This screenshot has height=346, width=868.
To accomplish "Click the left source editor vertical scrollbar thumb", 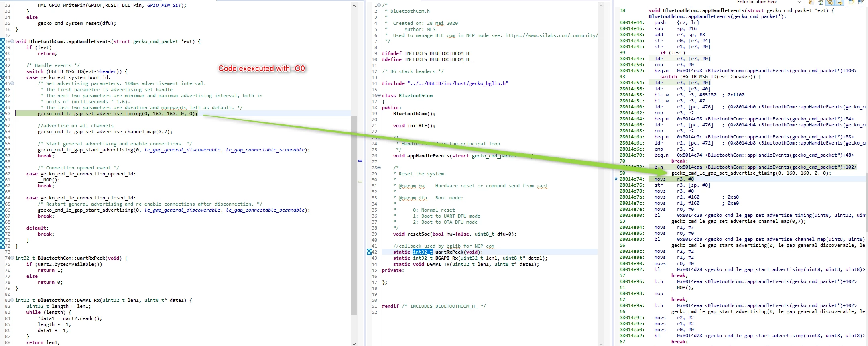I will (x=354, y=215).
